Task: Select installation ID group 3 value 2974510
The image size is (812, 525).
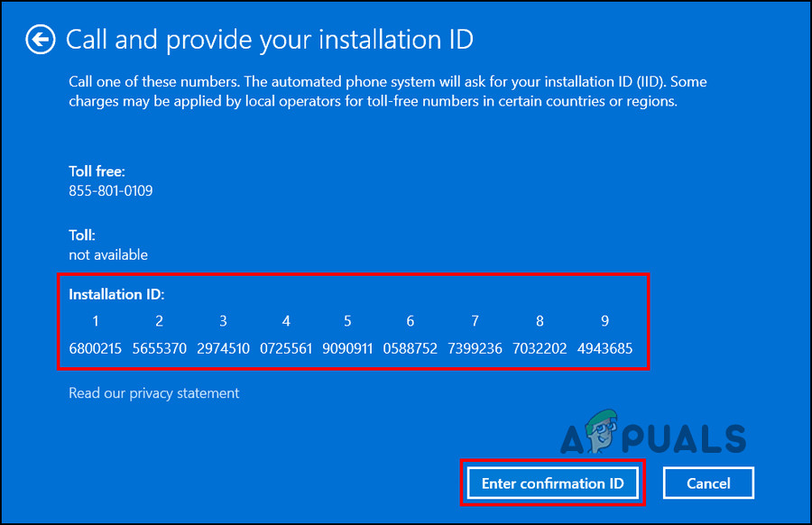Action: [223, 348]
